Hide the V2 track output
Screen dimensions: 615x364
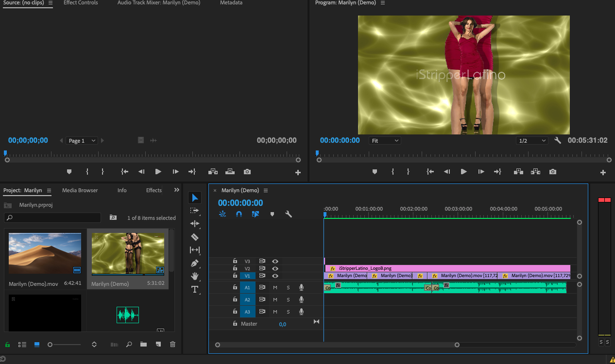point(275,268)
